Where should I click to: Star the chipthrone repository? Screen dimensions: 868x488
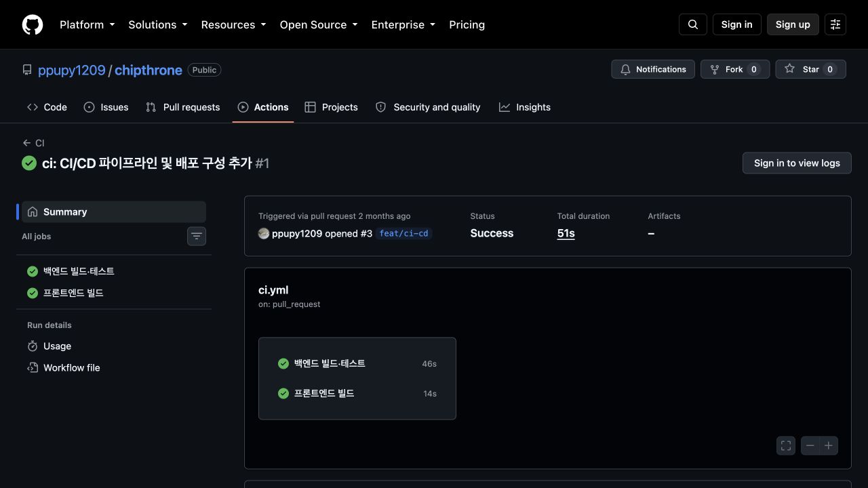click(811, 69)
